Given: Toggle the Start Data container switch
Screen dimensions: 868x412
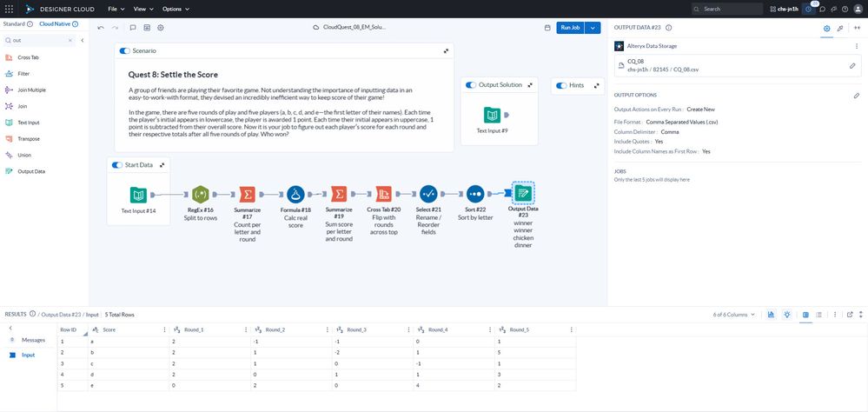Looking at the screenshot, I should click(117, 165).
